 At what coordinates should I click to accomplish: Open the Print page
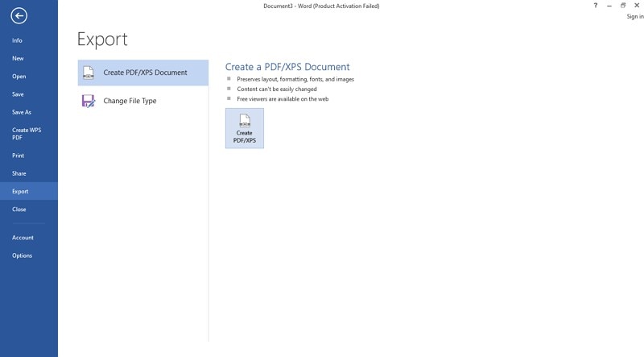29,156
